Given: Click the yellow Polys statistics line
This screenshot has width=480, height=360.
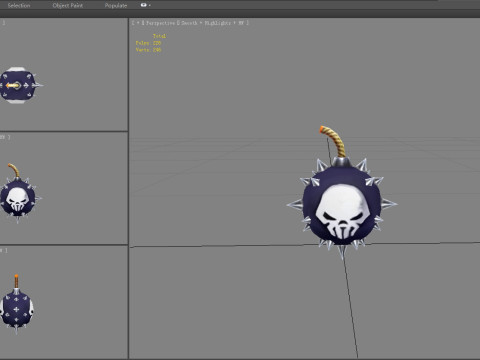Looking at the screenshot, I should pyautogui.click(x=148, y=43).
